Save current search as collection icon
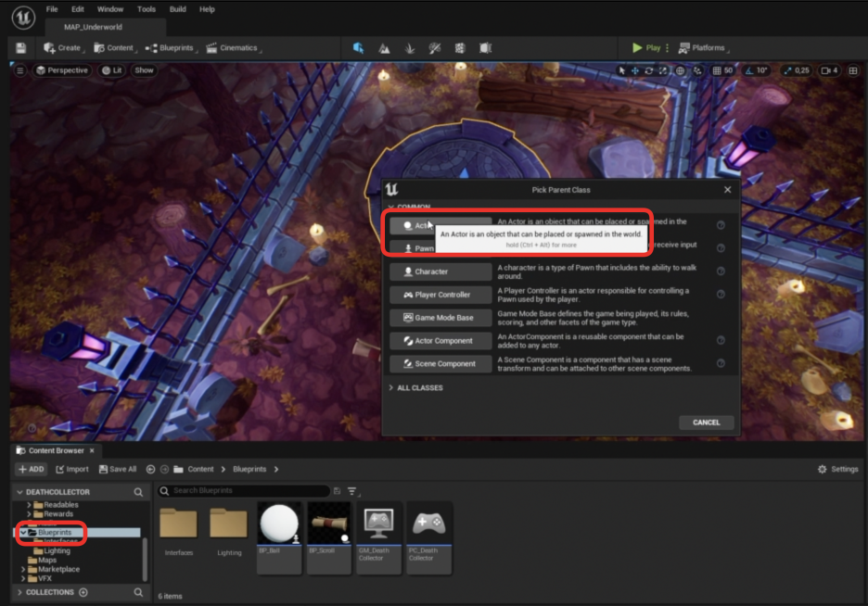 [337, 490]
